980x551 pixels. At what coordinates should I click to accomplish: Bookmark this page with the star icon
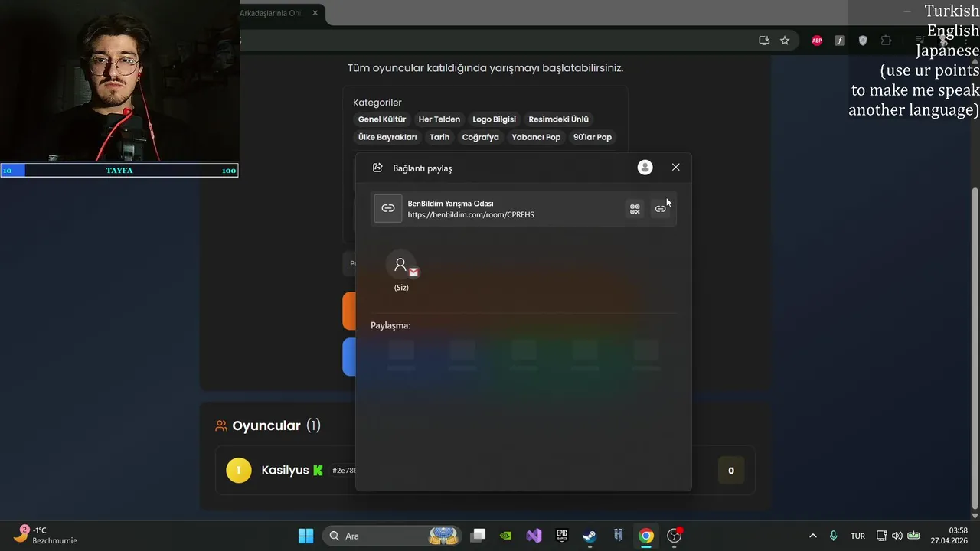785,41
